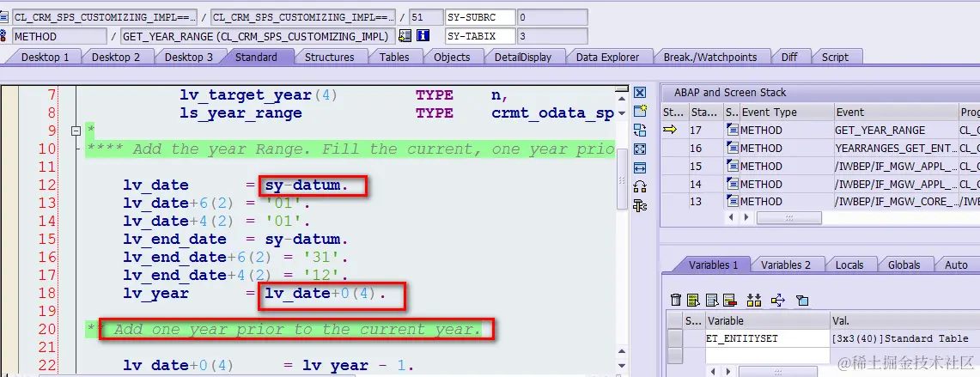The image size is (980, 377).
Task: Click the YEARRANGES_GET_ENT... event cell
Action: tap(896, 149)
